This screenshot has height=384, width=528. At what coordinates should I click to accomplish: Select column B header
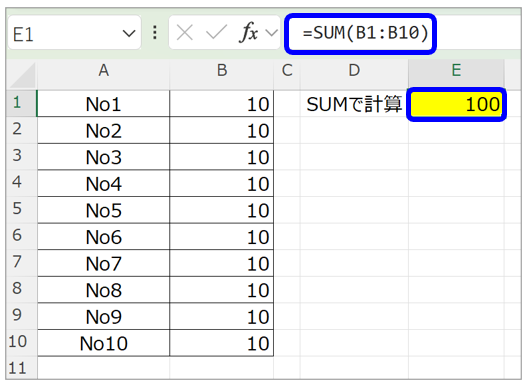[x=222, y=71]
